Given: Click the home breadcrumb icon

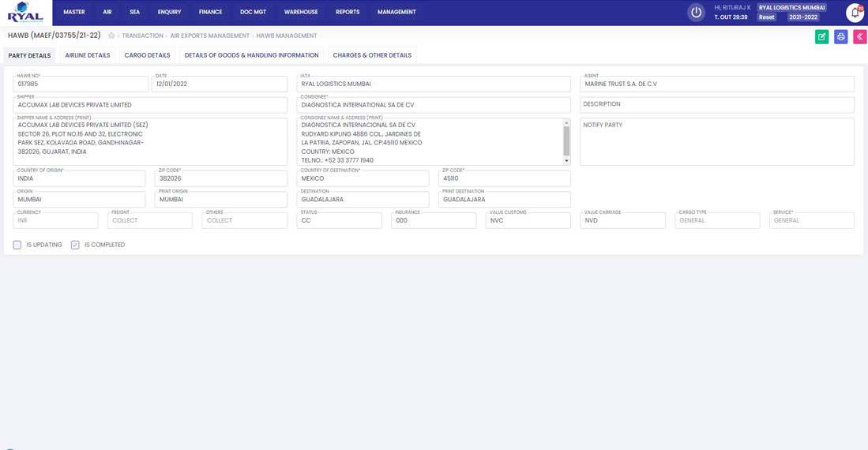Looking at the screenshot, I should [x=111, y=36].
